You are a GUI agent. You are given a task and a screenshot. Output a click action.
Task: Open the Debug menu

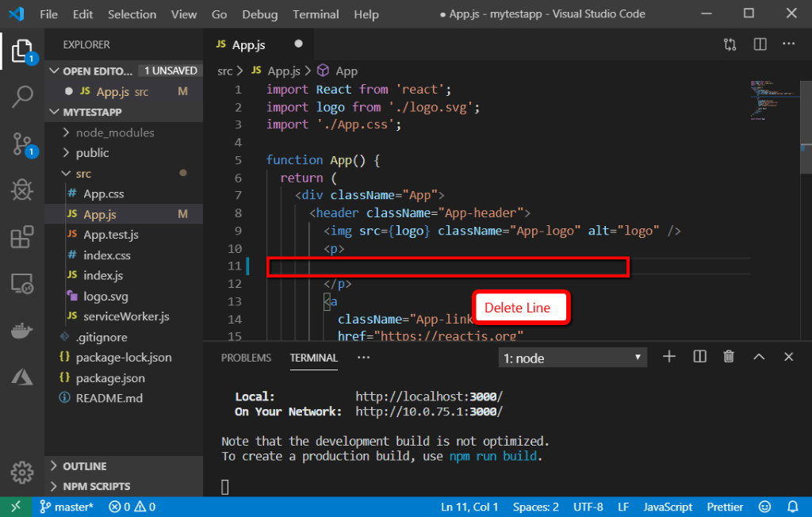260,14
